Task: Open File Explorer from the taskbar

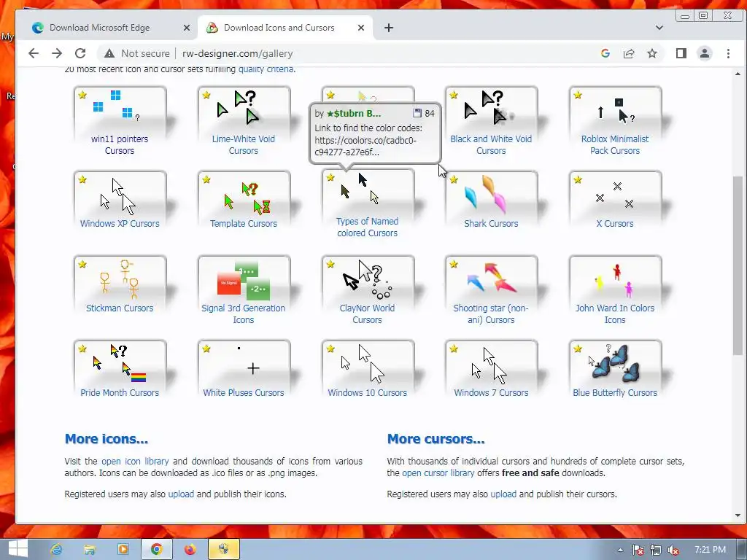Action: click(90, 550)
